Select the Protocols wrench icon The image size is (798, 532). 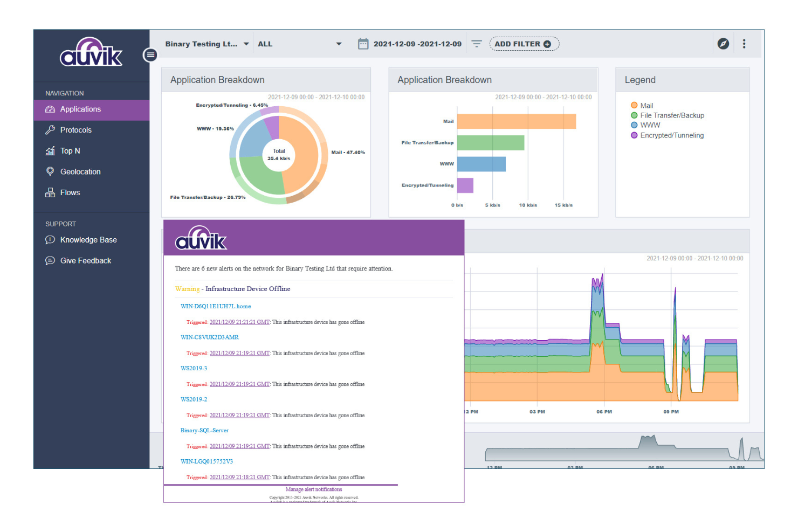coord(50,129)
